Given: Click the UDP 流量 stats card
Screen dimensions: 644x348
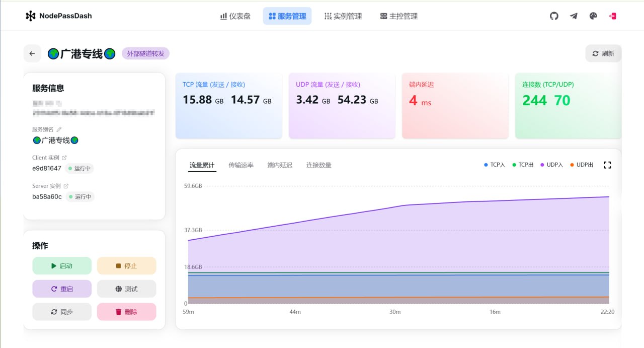Looking at the screenshot, I should [342, 106].
